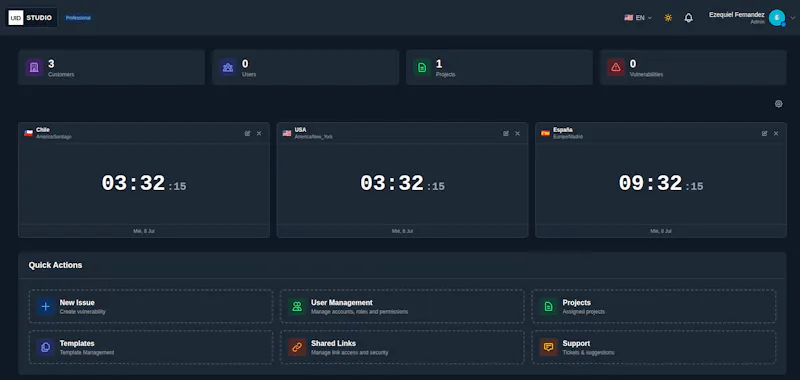Click the Quick Actions heading
Image resolution: width=800 pixels, height=380 pixels.
55,265
